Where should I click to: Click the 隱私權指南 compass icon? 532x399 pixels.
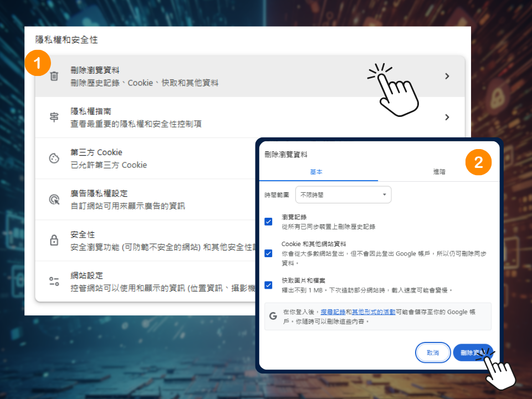(54, 117)
